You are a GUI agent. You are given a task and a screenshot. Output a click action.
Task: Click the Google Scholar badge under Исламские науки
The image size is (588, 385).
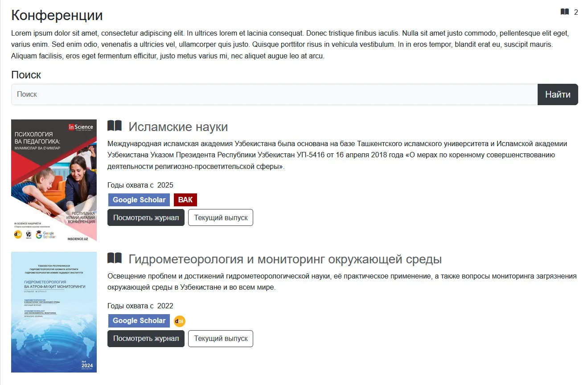click(x=139, y=200)
